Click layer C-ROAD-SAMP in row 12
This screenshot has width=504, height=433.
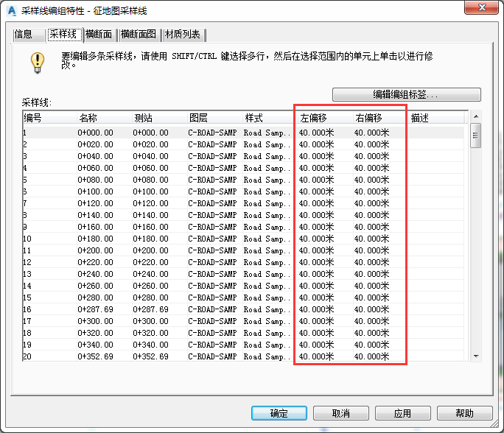pyautogui.click(x=212, y=262)
